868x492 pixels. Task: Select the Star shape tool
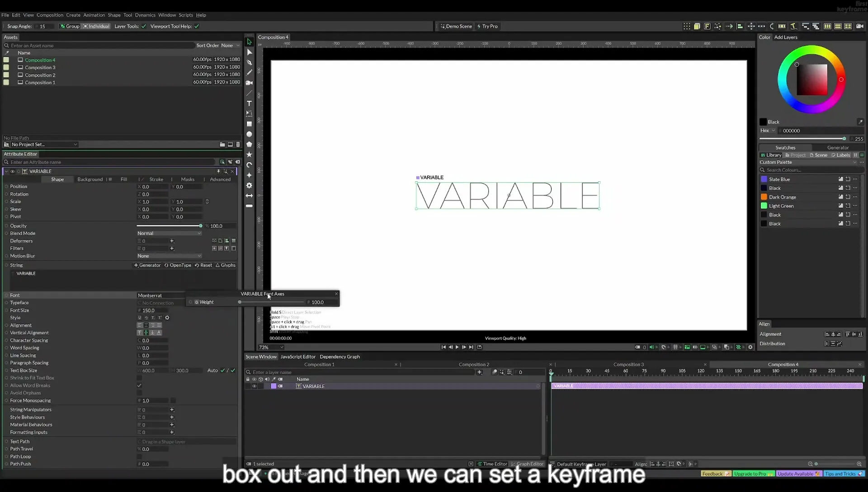(249, 155)
